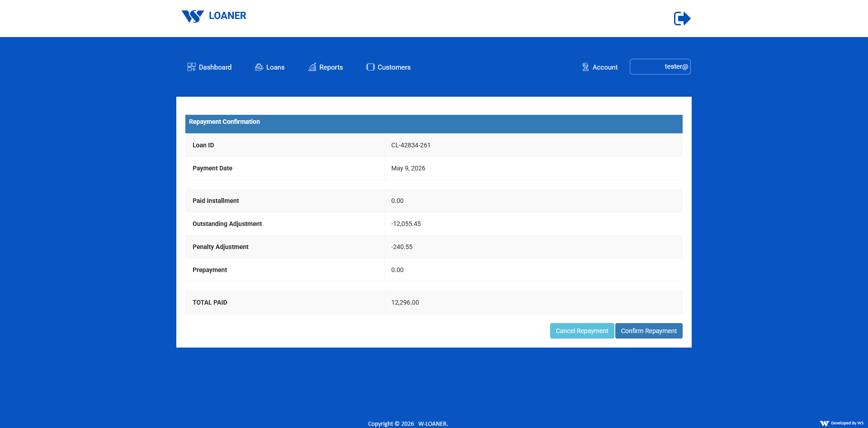Click the W-Loaner logo icon
The image size is (868, 428).
pos(193,16)
